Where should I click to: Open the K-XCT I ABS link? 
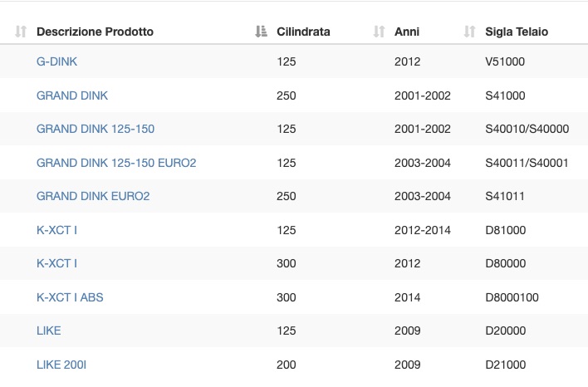click(70, 297)
